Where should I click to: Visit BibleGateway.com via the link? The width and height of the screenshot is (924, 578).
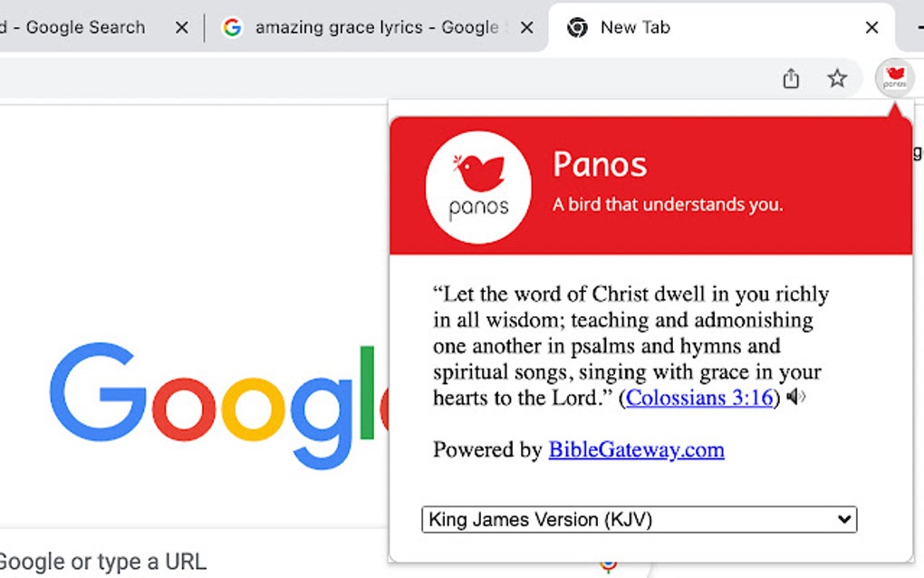[635, 450]
